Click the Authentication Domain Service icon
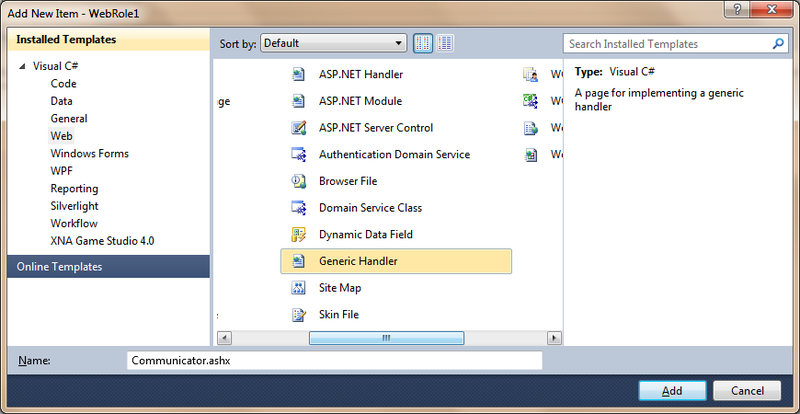 (298, 154)
